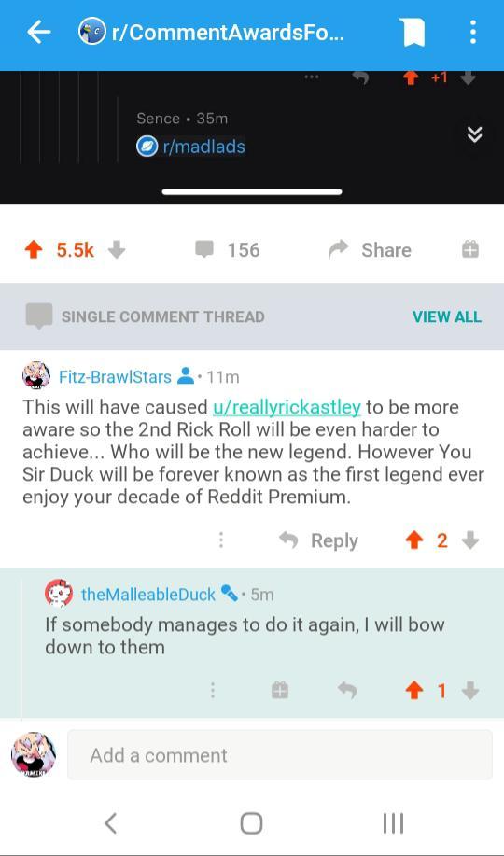View all comments
This screenshot has width=504, height=856.
click(x=447, y=316)
